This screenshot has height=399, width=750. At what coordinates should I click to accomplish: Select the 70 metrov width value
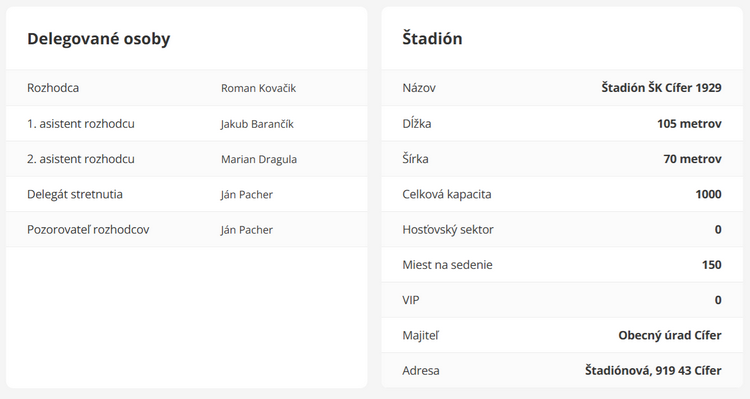click(693, 159)
